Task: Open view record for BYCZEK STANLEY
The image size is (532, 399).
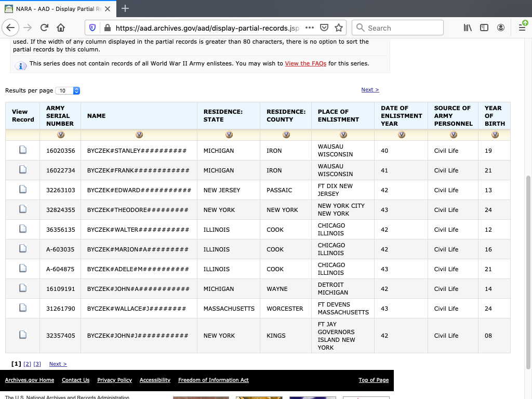Action: pyautogui.click(x=23, y=150)
